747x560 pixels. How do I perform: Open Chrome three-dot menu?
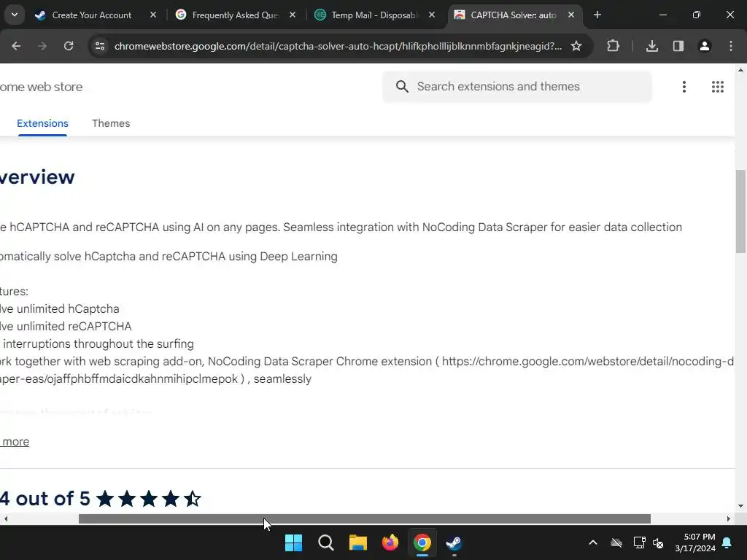pos(731,46)
